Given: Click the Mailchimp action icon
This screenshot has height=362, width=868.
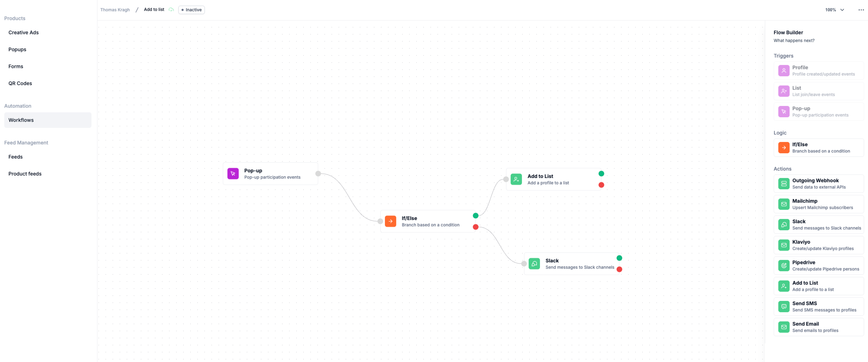Looking at the screenshot, I should 783,204.
